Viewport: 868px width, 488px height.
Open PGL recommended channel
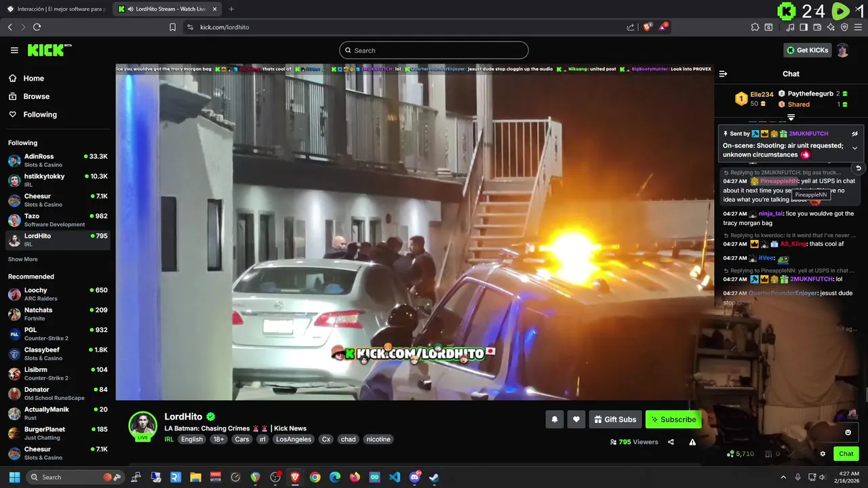(x=58, y=334)
